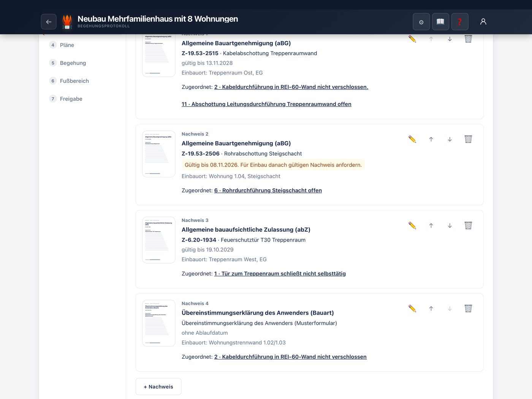Click number Z-19.53-2506
Image resolution: width=532 pixels, height=399 pixels.
click(201, 154)
